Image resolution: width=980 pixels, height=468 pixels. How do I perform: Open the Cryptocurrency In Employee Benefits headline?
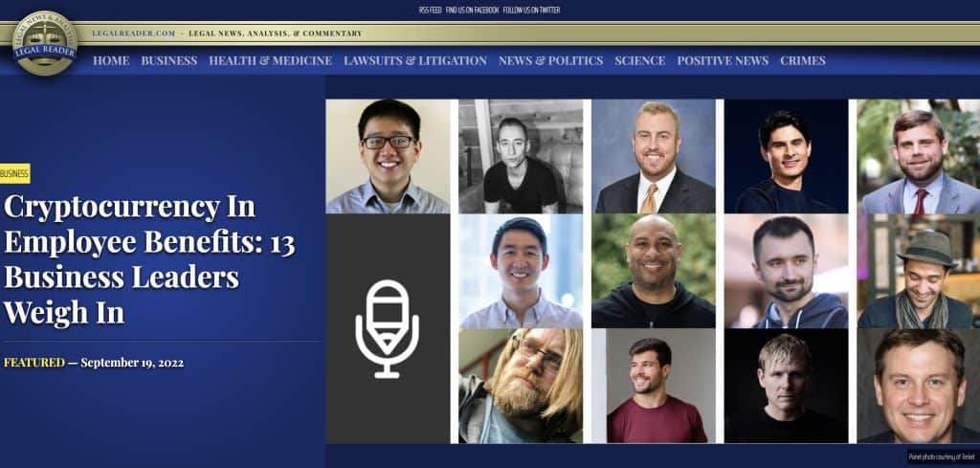(148, 258)
